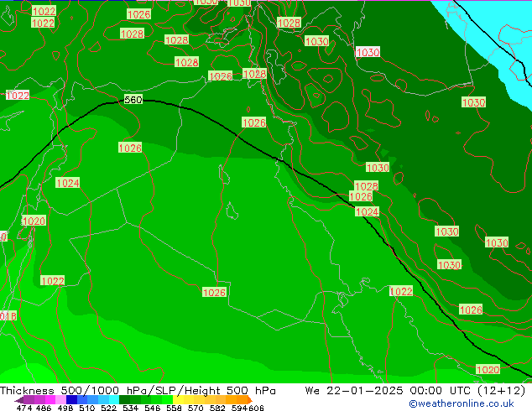Click the 1026 label just left of 1028 mid-top
Viewport: 532px width, 411px height.
click(221, 76)
